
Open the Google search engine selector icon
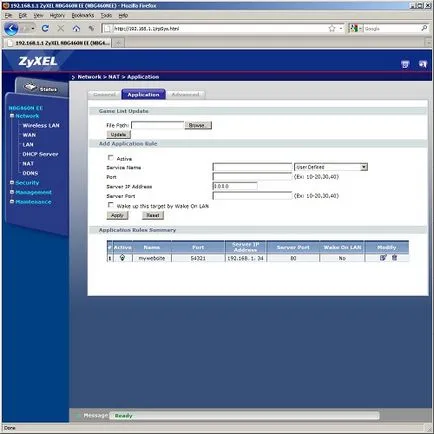click(x=354, y=29)
